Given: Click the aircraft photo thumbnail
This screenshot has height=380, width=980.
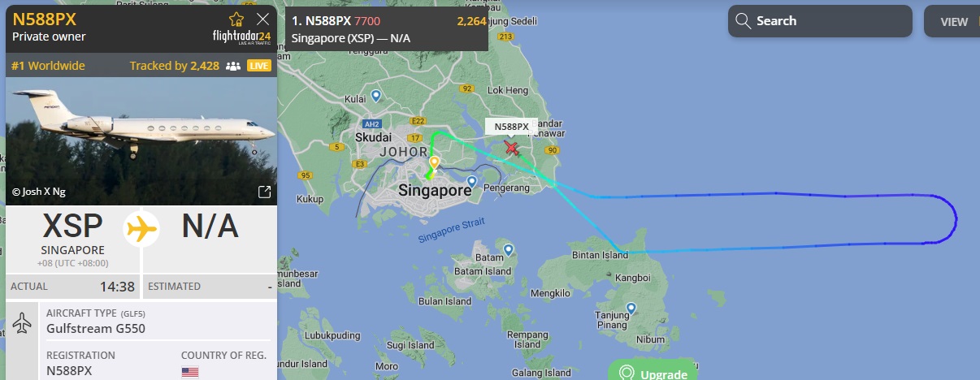Looking at the screenshot, I should click(x=141, y=140).
